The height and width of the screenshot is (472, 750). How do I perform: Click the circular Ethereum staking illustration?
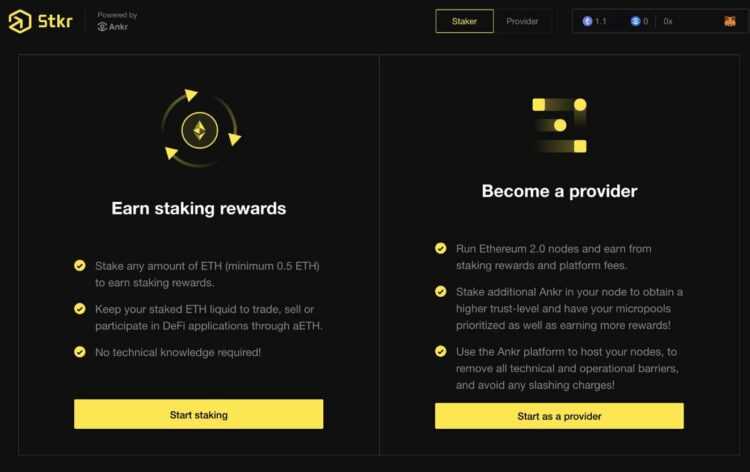pos(199,127)
